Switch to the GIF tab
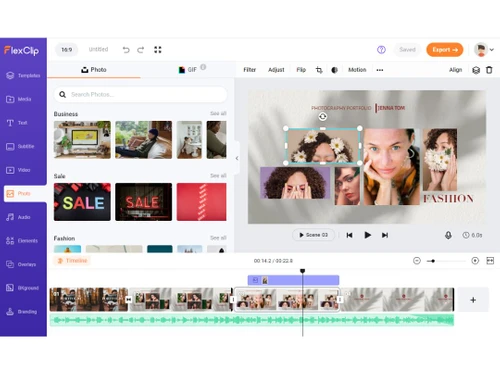 coord(188,70)
